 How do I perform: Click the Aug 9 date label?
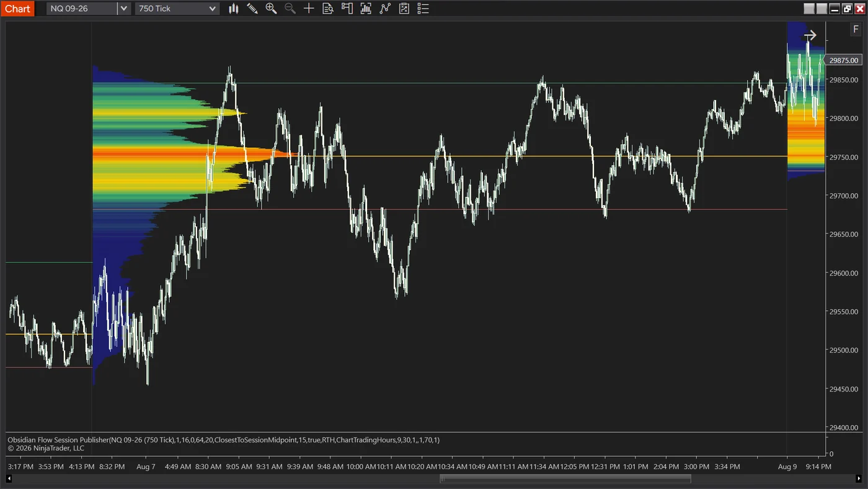787,467
